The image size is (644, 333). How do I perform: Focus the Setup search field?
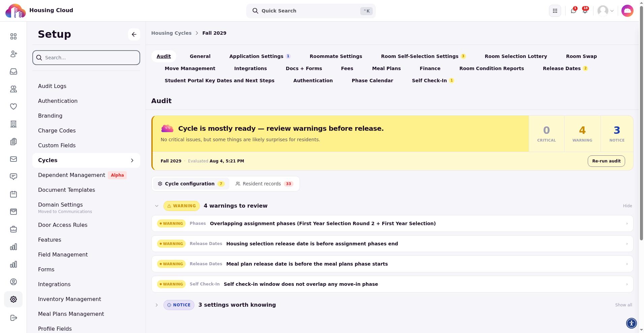point(86,58)
